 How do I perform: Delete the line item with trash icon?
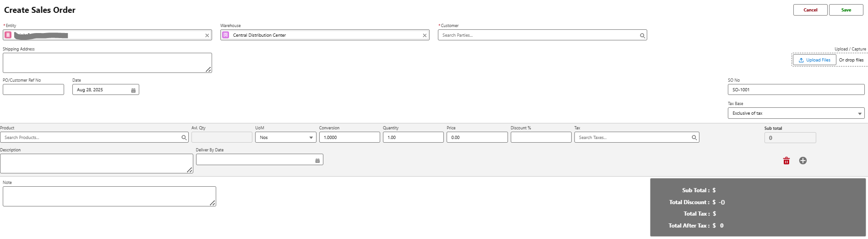[x=786, y=161]
